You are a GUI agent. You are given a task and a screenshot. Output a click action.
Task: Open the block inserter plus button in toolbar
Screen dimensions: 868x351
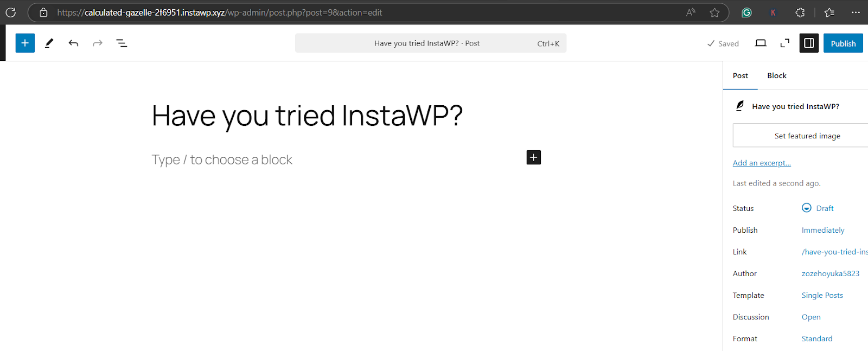pyautogui.click(x=25, y=43)
